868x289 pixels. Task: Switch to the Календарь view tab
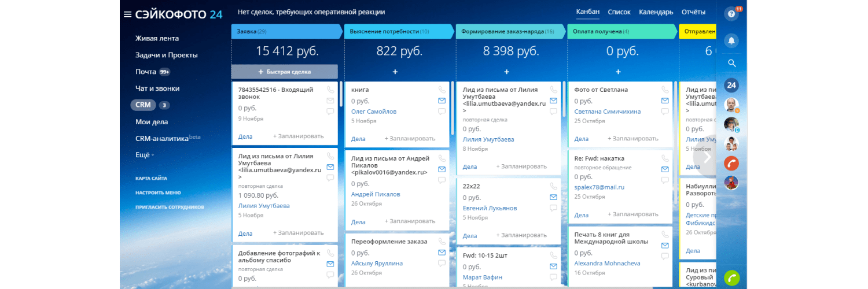(x=656, y=12)
